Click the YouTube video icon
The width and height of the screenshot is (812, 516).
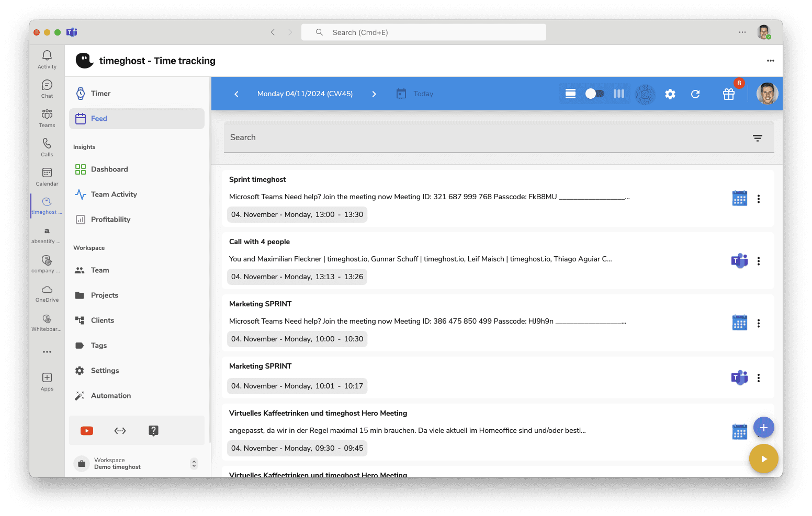pyautogui.click(x=87, y=431)
